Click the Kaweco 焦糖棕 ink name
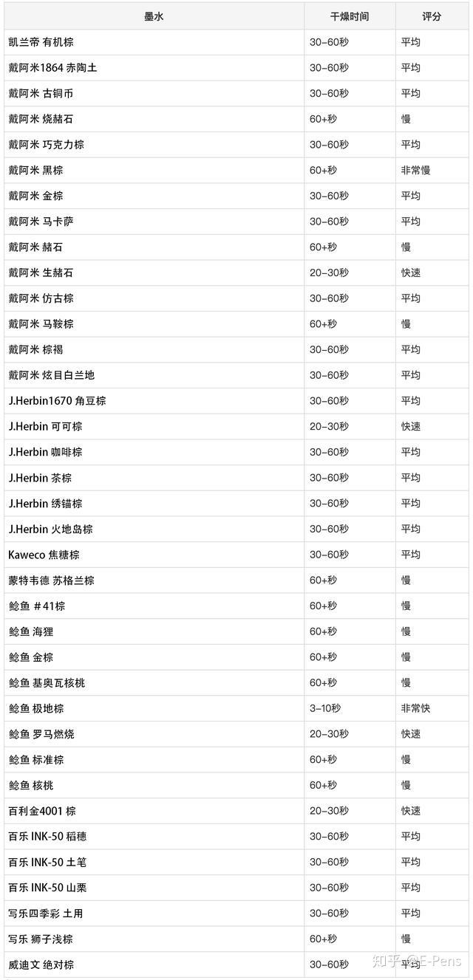The height and width of the screenshot is (980, 473). (44, 555)
